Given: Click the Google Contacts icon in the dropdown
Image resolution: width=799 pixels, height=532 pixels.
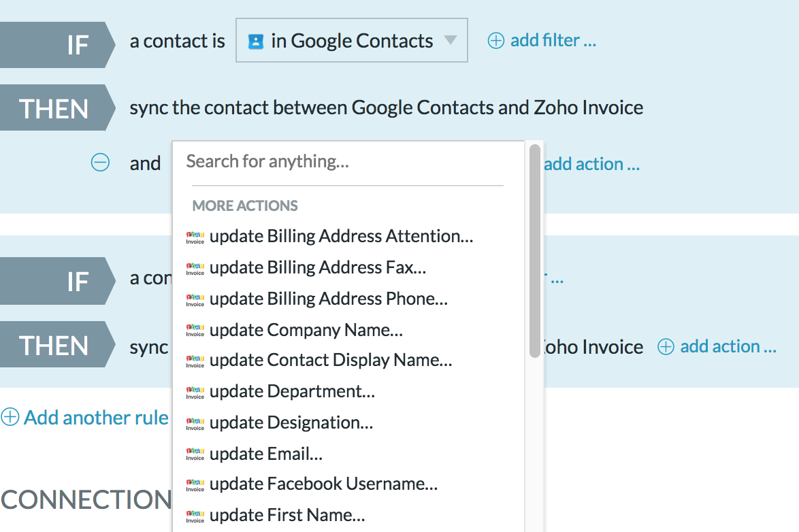Looking at the screenshot, I should click(x=255, y=41).
